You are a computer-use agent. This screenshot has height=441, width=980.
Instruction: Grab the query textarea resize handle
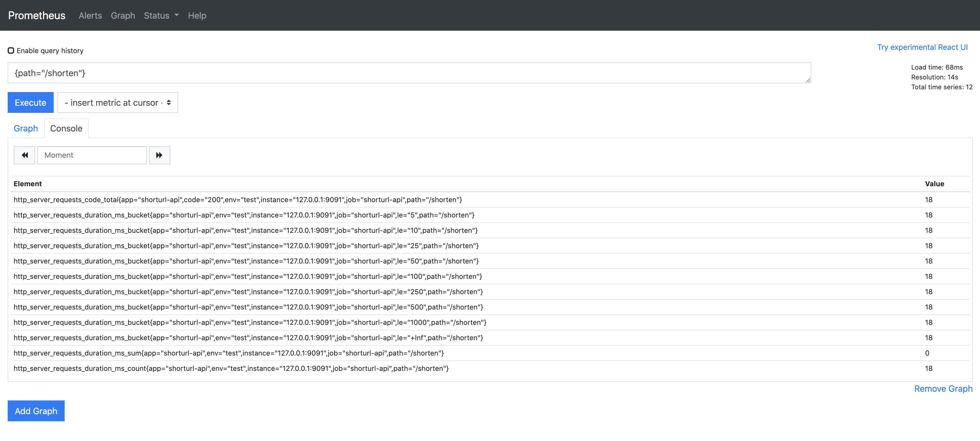(x=808, y=80)
